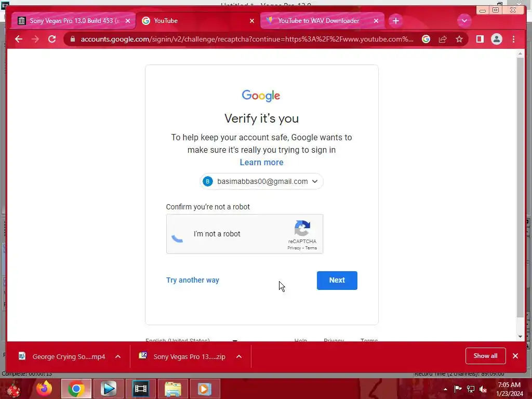The image size is (532, 399).
Task: Open the reCAPTCHA Terms link
Action: click(311, 248)
